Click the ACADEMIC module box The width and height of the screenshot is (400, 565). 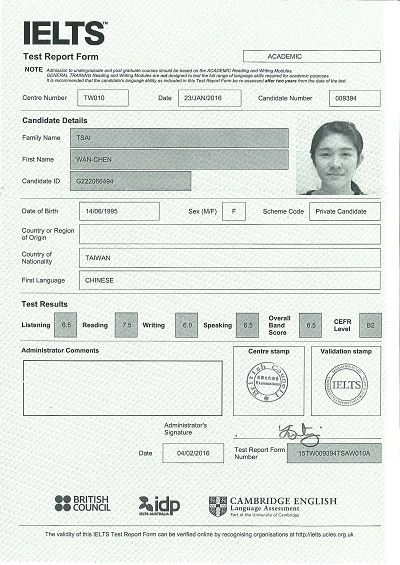[x=312, y=57]
